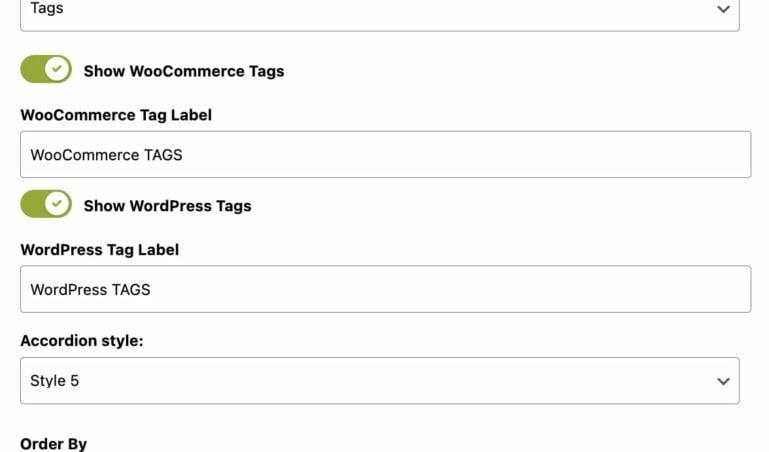Click the Tags value text in dropdown

coord(47,8)
